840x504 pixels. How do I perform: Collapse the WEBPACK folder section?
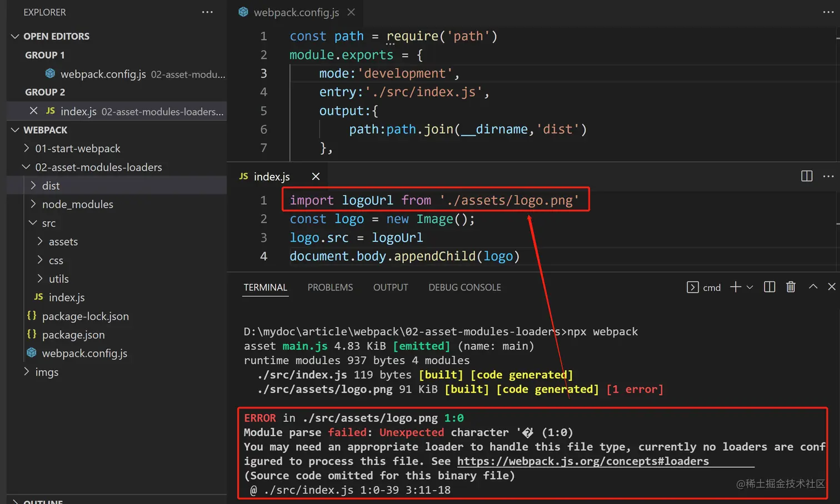15,130
